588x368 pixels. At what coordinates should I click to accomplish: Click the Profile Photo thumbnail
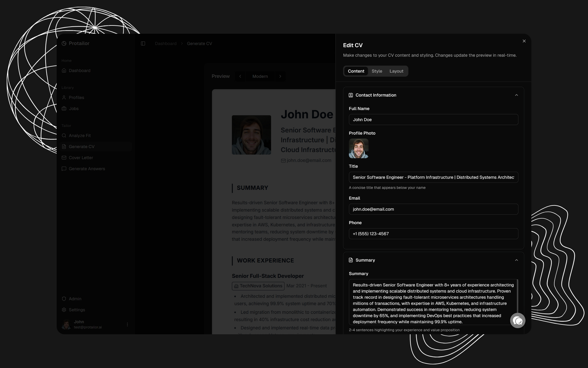point(359,148)
